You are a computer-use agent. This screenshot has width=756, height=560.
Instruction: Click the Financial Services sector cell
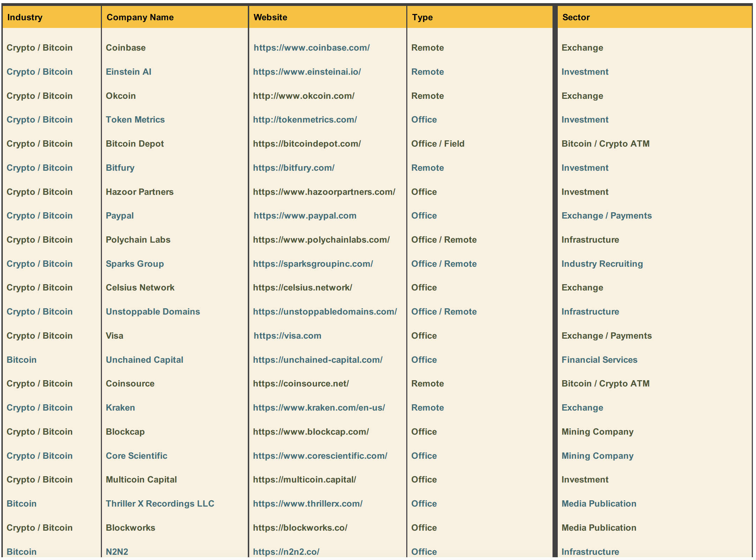click(599, 360)
